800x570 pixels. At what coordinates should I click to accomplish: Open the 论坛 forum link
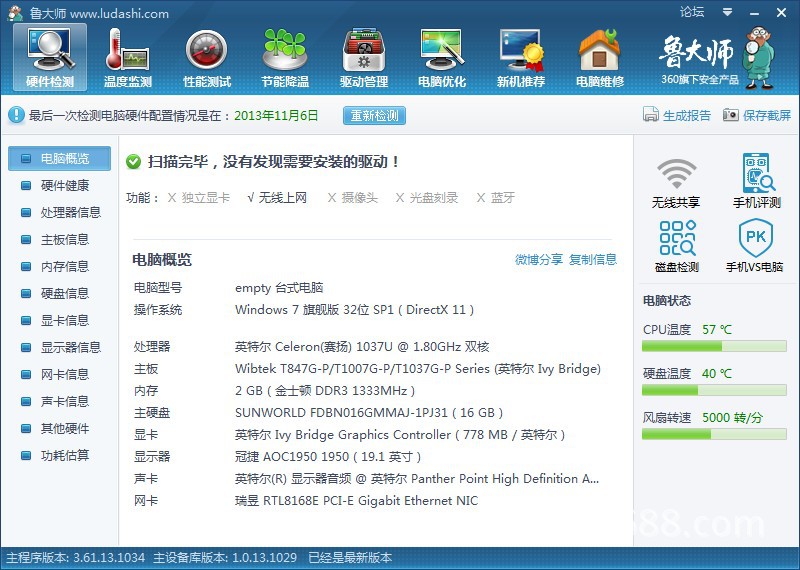pos(692,12)
